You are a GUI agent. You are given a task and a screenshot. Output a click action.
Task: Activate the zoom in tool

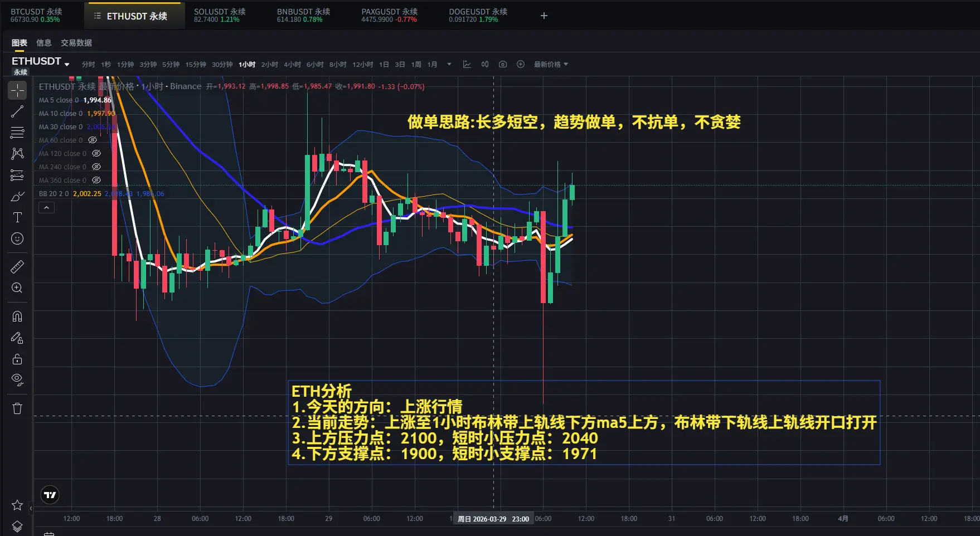tap(17, 288)
